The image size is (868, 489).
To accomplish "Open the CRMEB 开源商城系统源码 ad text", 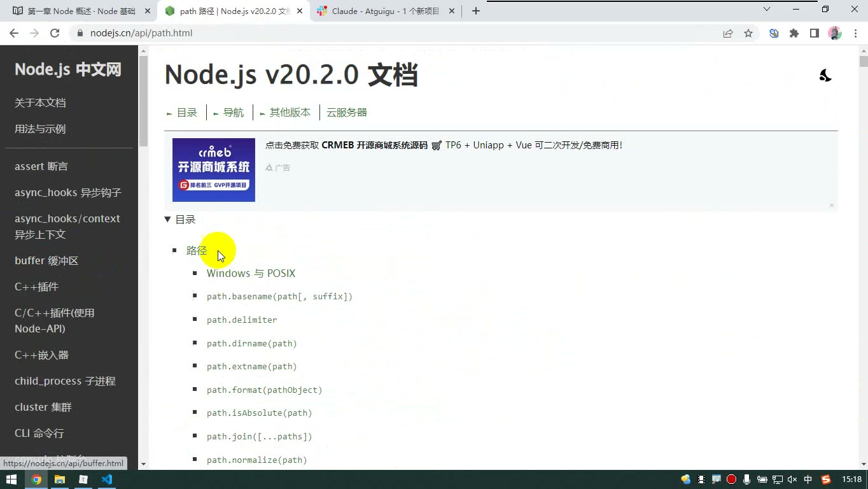I will (374, 145).
